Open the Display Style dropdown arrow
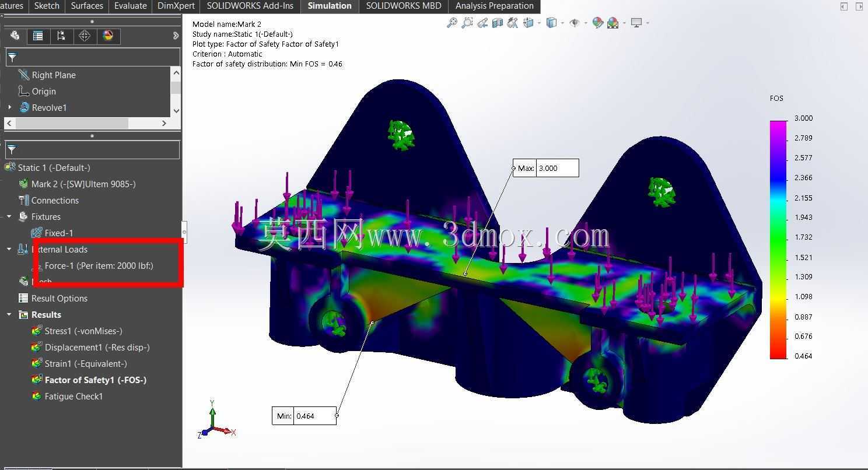This screenshot has height=470, width=868. click(x=562, y=23)
